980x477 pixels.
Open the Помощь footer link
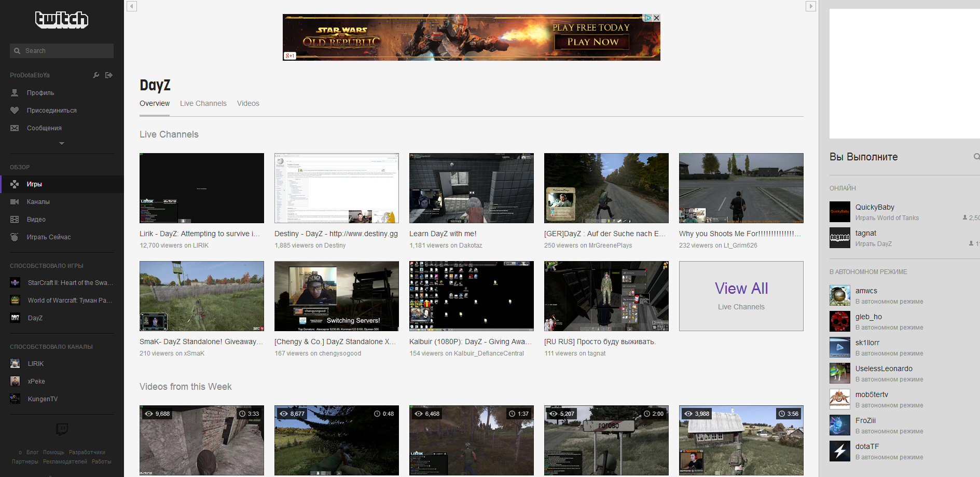click(x=54, y=453)
